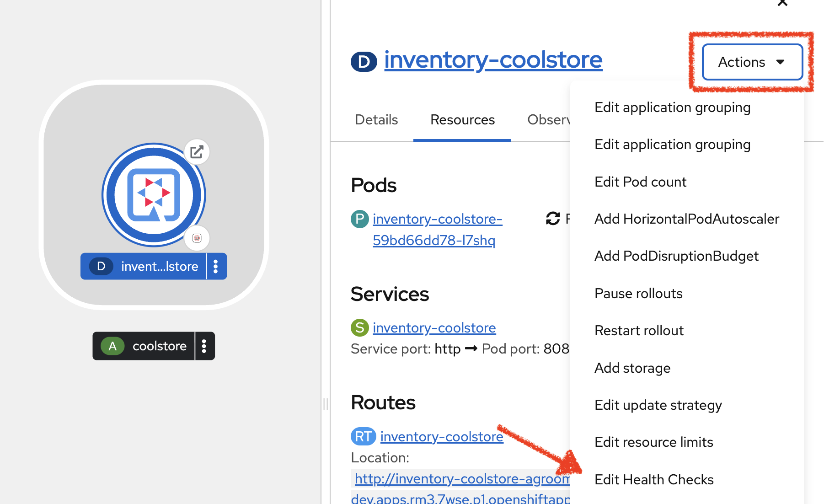Click the S service badge icon
Image resolution: width=824 pixels, height=504 pixels.
pyautogui.click(x=360, y=327)
